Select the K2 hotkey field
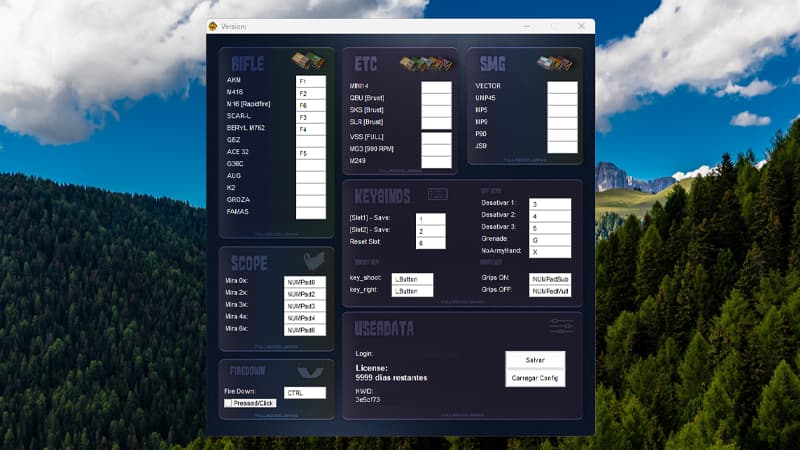The width and height of the screenshot is (800, 450). coord(311,189)
